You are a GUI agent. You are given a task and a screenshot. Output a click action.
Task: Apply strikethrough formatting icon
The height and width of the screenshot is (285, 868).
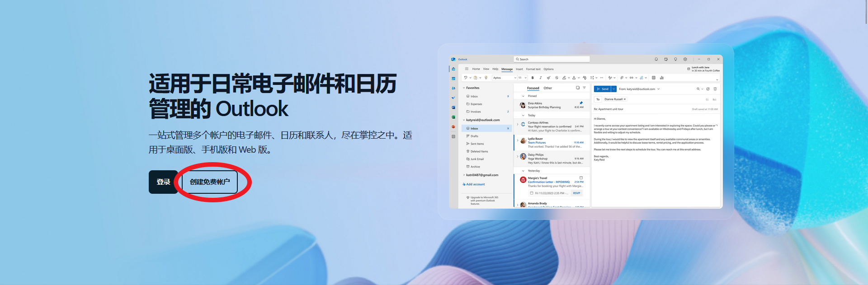tap(557, 78)
